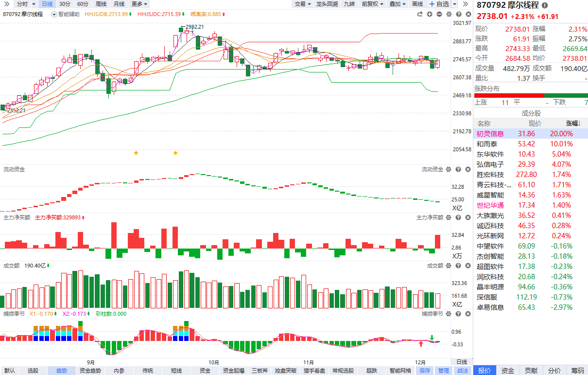
Task: Add stock via 自选 button
Action: pos(439,4)
